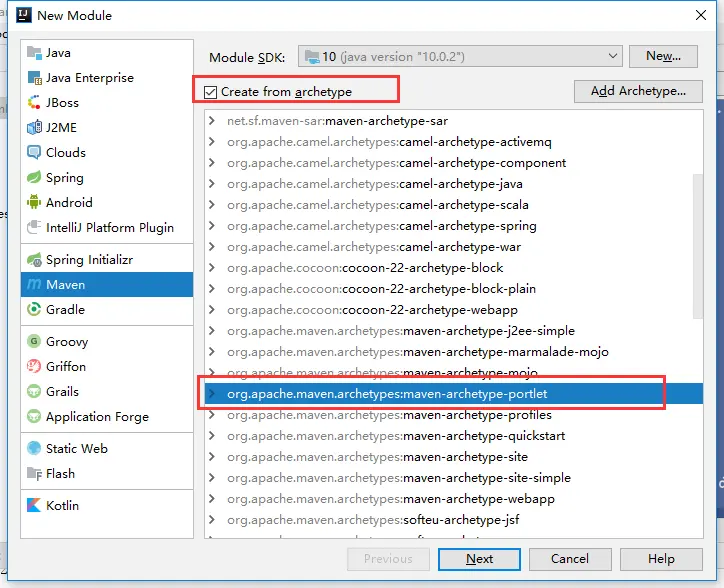
Task: Select Android module type label
Action: pos(69,202)
